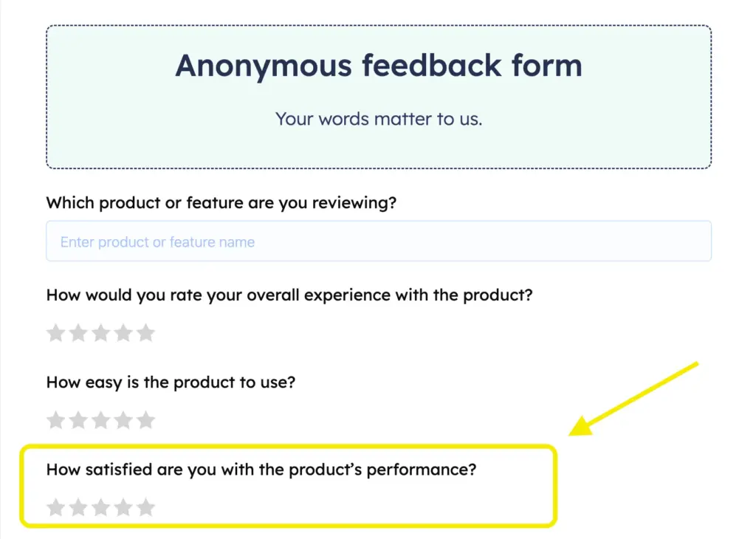Select the fifth star for overall experience

point(145,333)
